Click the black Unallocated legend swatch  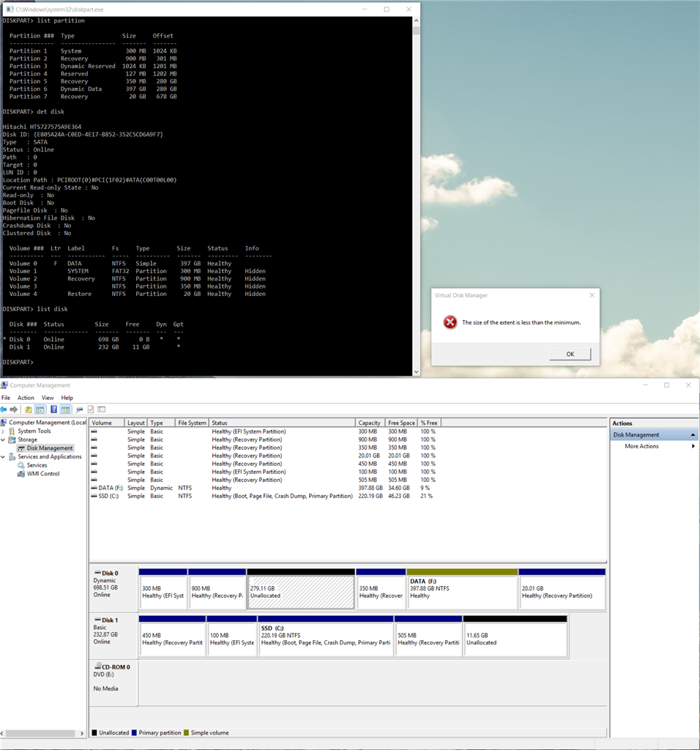94,732
